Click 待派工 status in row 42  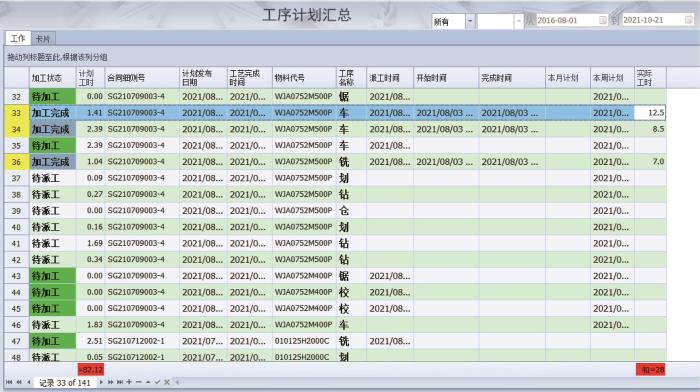click(52, 259)
